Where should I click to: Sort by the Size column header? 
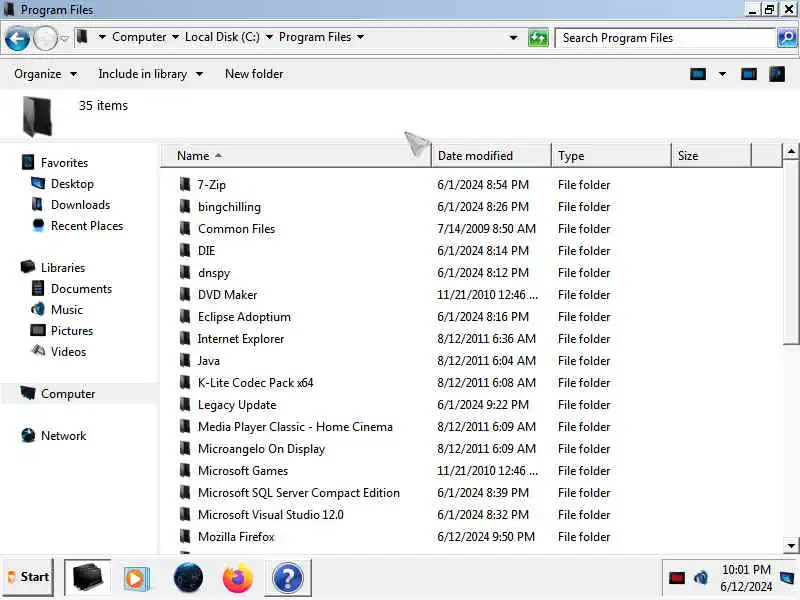(712, 156)
